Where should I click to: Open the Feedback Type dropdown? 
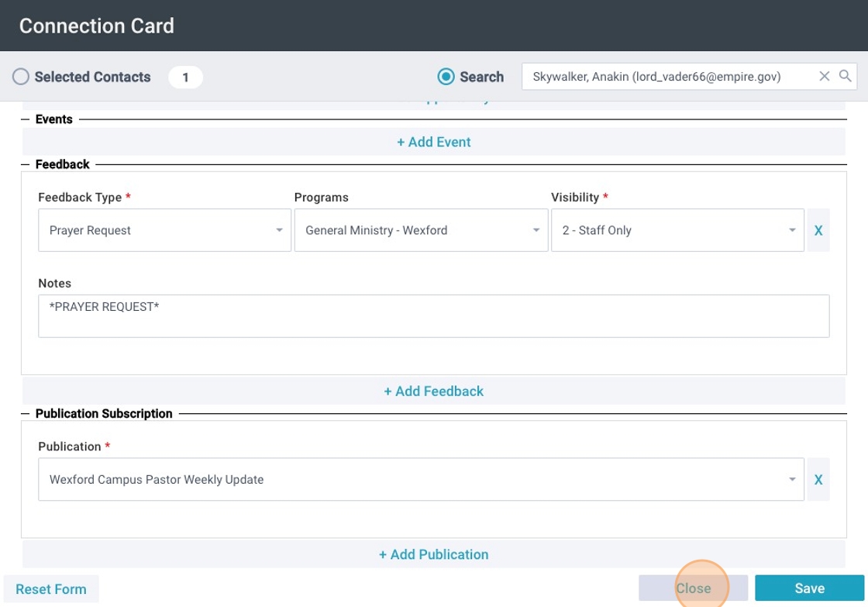coord(164,230)
